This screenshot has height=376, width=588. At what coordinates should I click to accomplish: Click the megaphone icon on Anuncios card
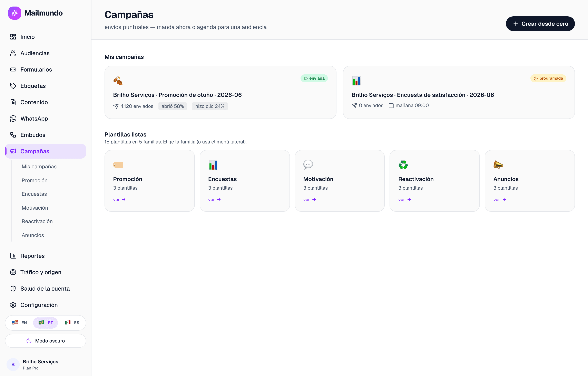click(x=498, y=164)
